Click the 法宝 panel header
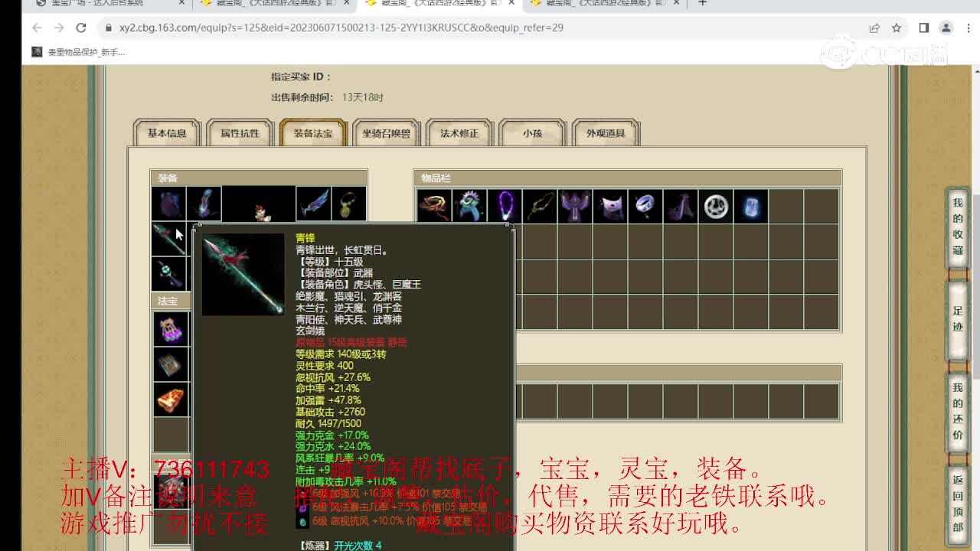 171,301
